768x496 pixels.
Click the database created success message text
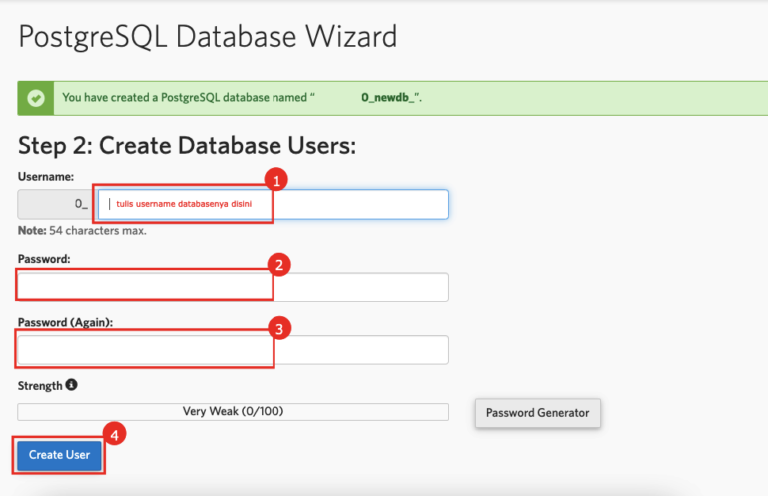click(242, 97)
